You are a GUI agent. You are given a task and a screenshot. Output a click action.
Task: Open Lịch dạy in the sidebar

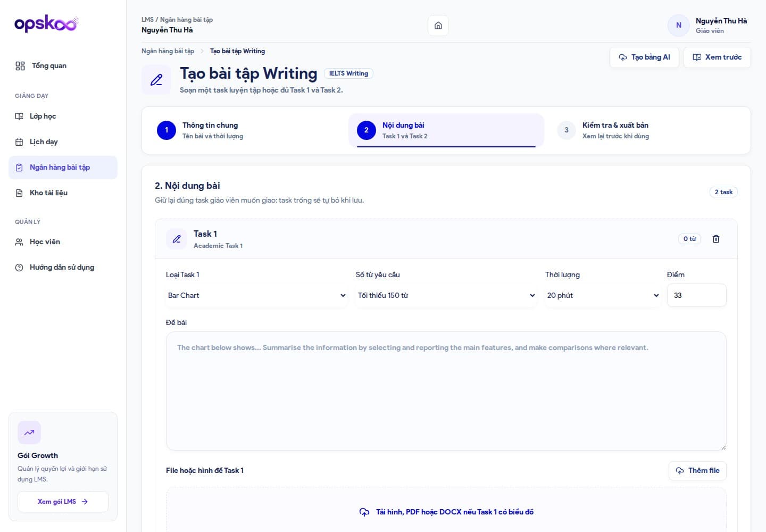(63, 142)
